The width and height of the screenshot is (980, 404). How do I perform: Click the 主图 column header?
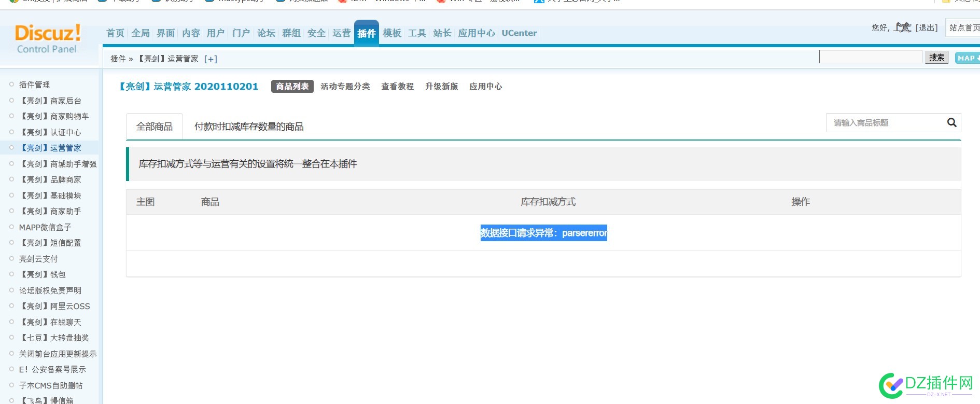click(x=145, y=202)
